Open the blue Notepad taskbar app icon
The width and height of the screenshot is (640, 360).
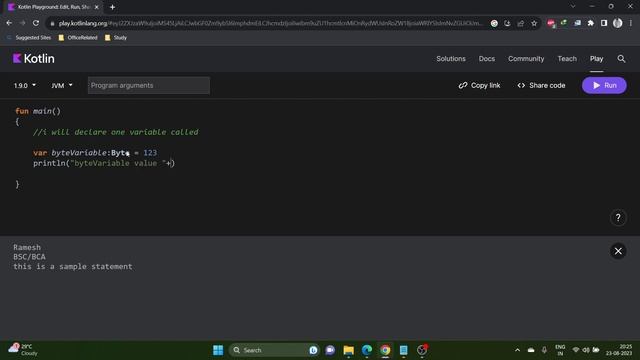pyautogui.click(x=404, y=350)
